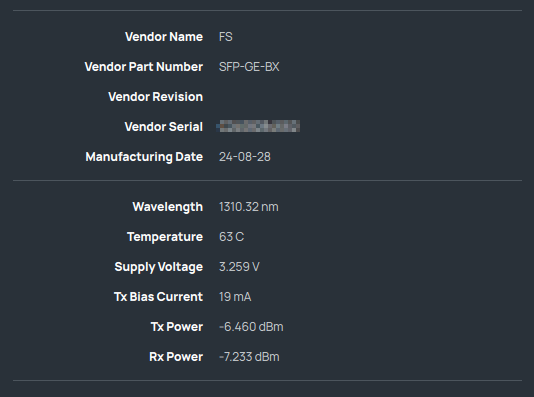Click the Wavelength label
This screenshot has height=397, width=534.
click(x=168, y=207)
